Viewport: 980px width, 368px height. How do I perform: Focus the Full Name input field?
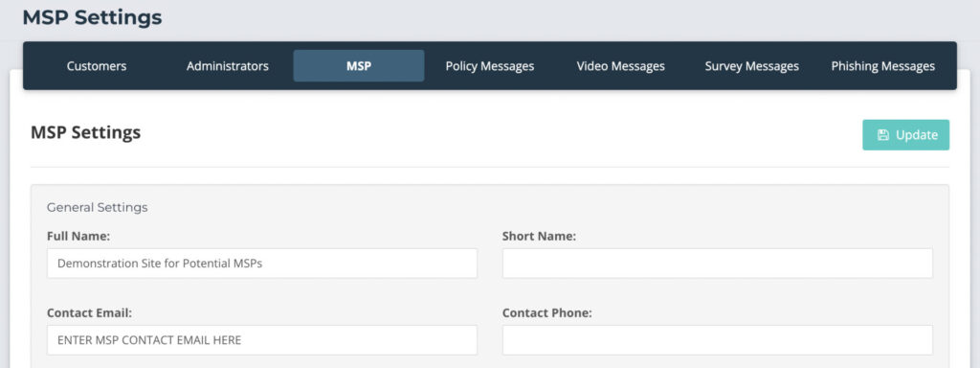click(262, 264)
